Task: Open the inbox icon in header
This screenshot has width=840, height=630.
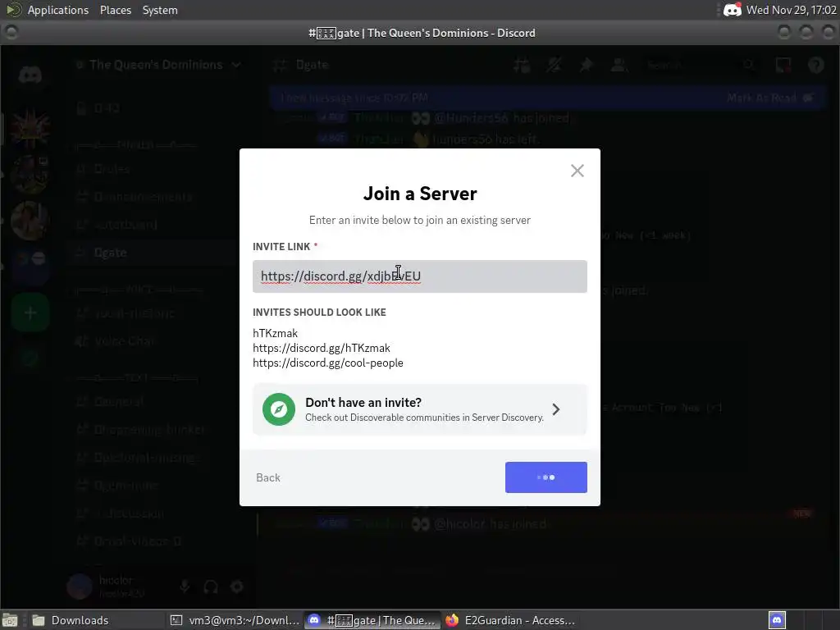Action: coord(783,66)
